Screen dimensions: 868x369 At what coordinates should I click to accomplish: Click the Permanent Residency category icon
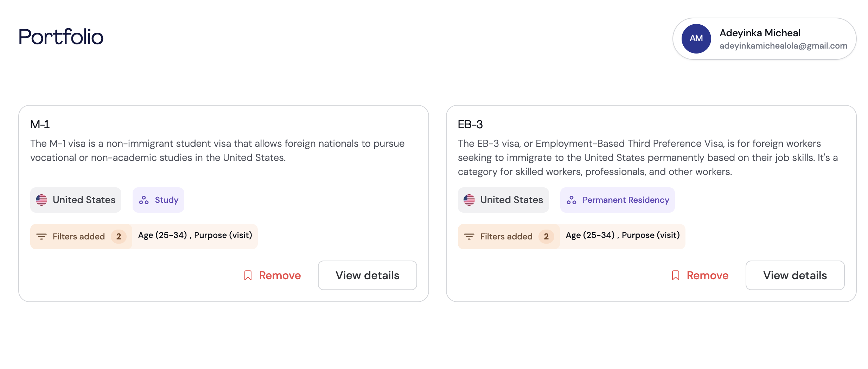tap(572, 200)
